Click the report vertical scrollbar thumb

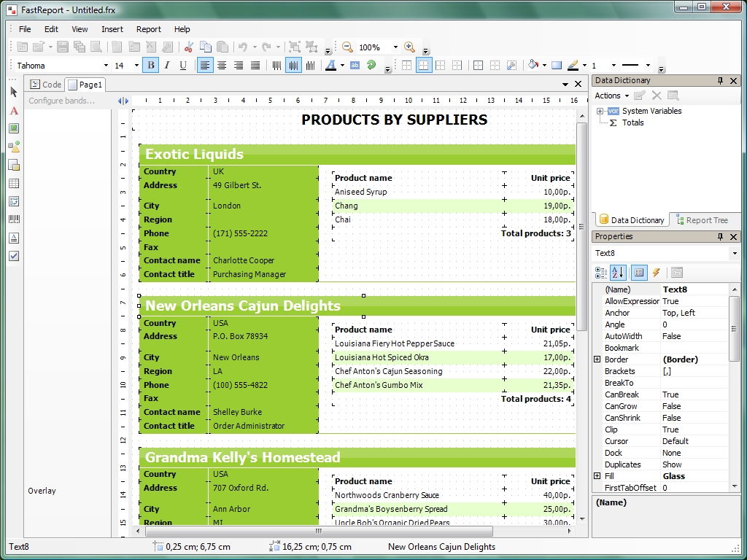[x=581, y=227]
